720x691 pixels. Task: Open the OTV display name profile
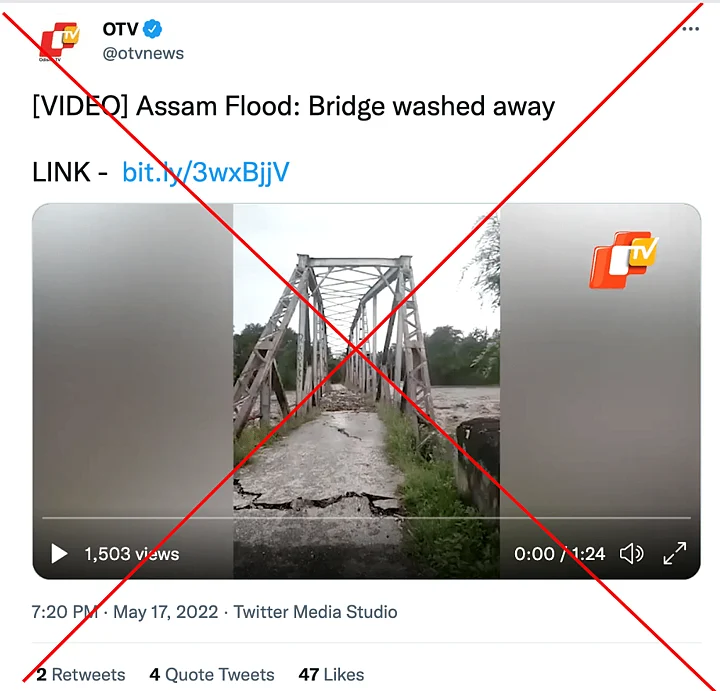click(120, 29)
